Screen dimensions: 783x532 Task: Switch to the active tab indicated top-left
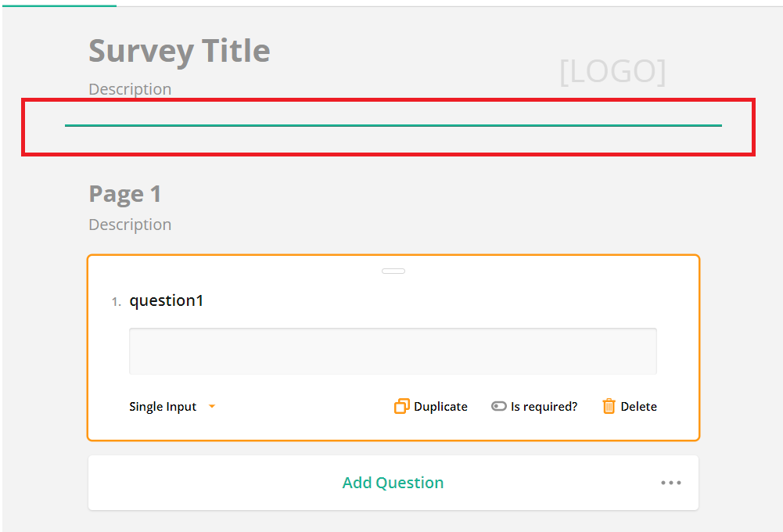[58, 5]
